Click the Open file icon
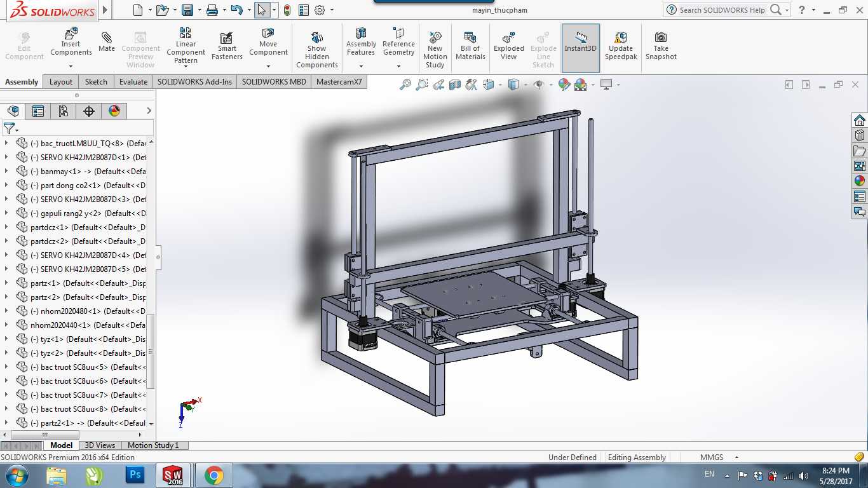The height and width of the screenshot is (488, 868). tap(162, 10)
